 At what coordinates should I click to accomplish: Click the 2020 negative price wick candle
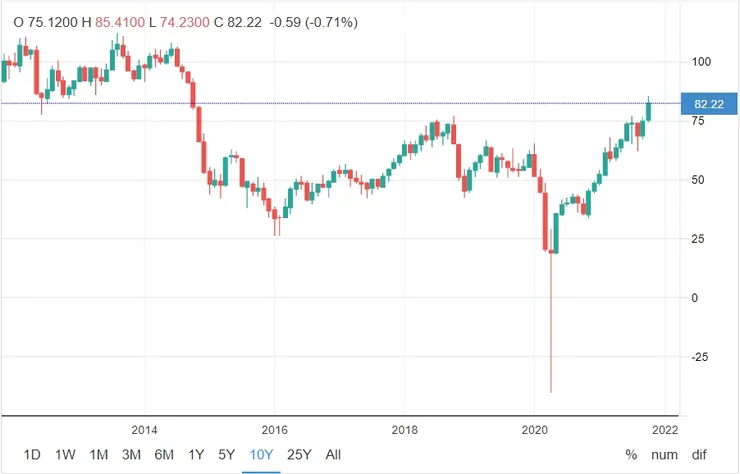(551, 320)
